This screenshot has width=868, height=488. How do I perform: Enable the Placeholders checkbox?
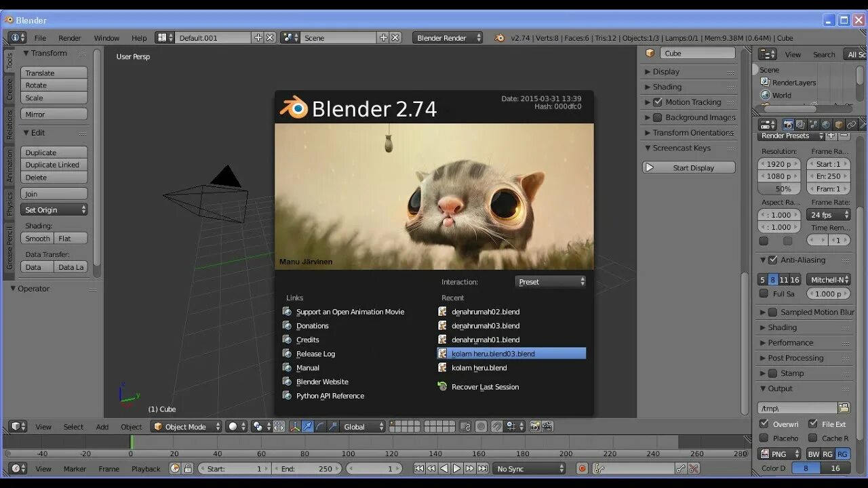click(764, 438)
